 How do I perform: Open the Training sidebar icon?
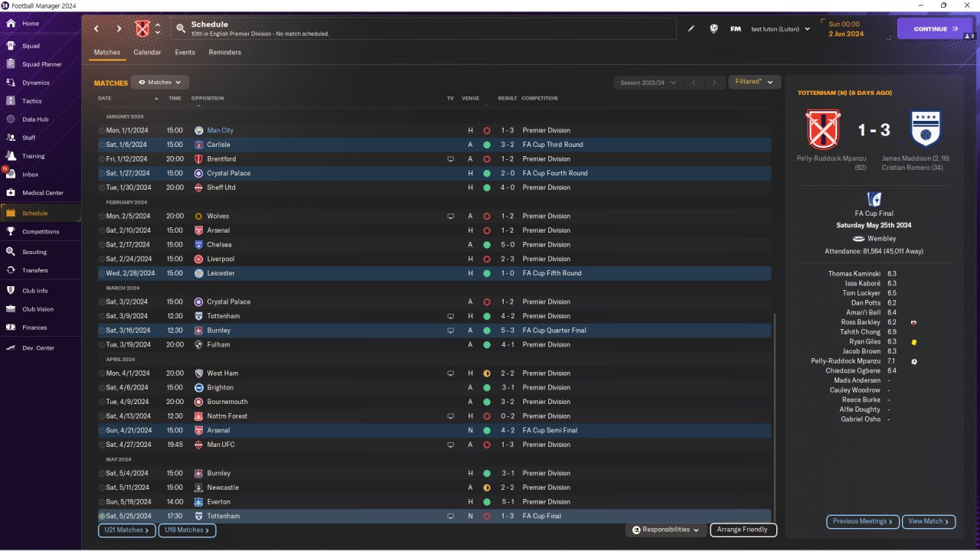[11, 156]
